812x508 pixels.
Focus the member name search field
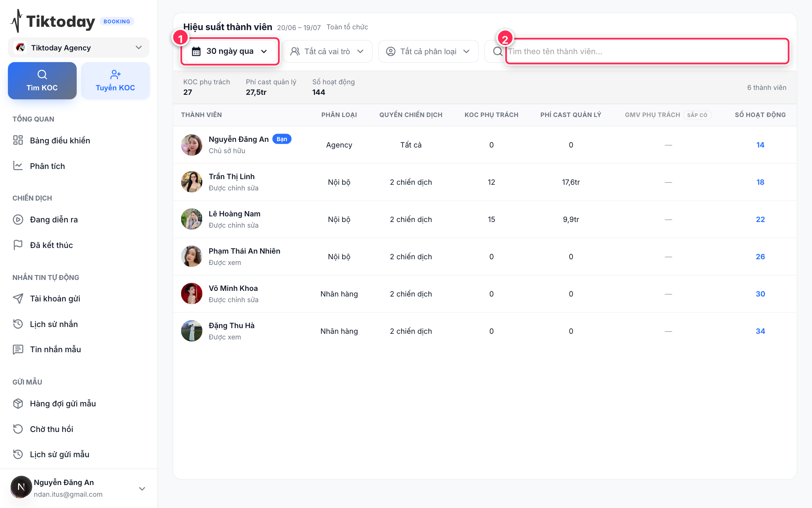coord(647,52)
